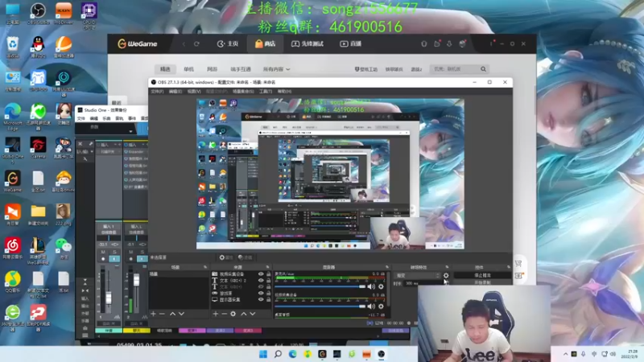Select 端手互通 category in WeGame store

pyautogui.click(x=241, y=69)
